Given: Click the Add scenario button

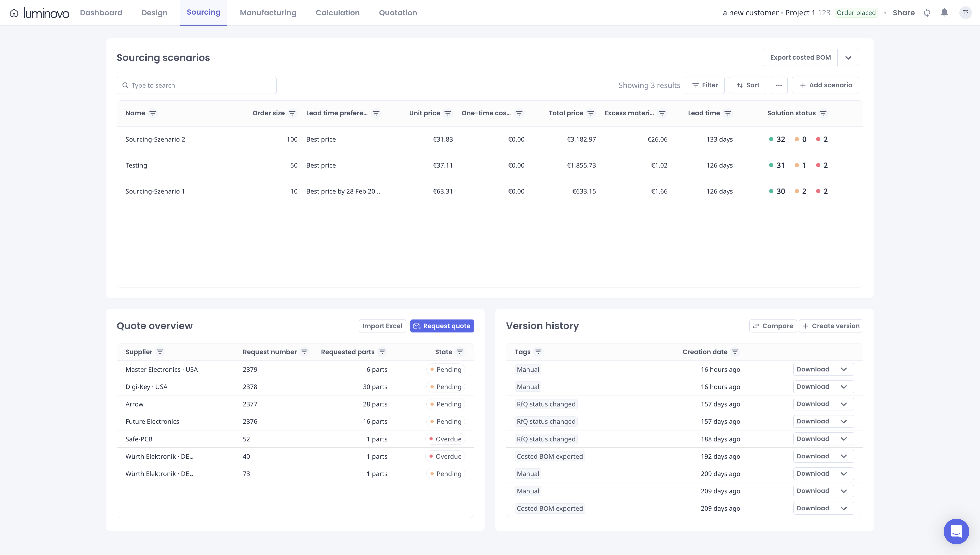Looking at the screenshot, I should (x=825, y=85).
